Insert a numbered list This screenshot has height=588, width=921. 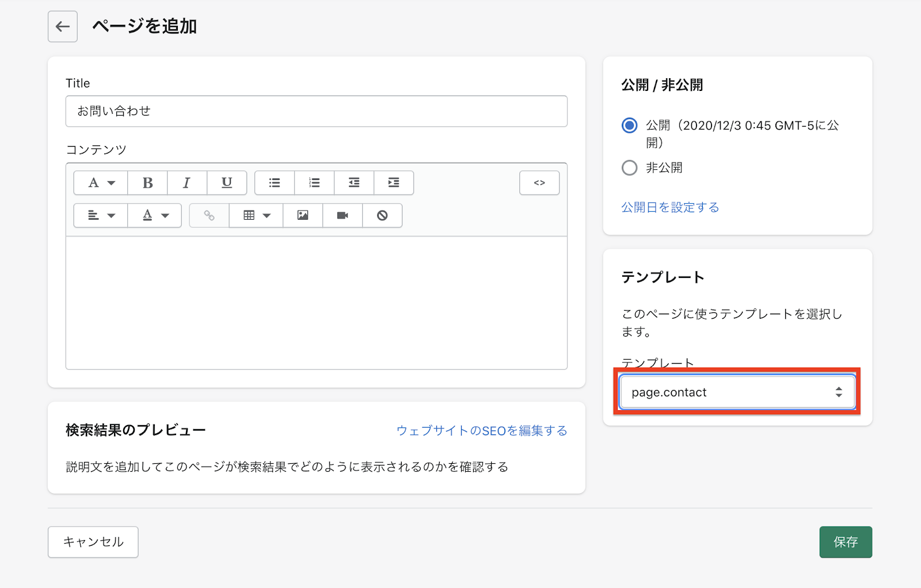tap(314, 183)
